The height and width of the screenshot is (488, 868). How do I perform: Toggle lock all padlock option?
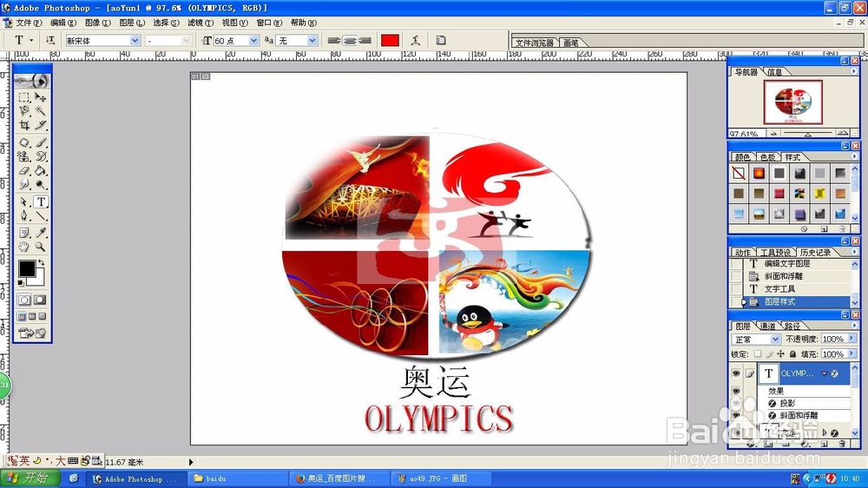[792, 354]
